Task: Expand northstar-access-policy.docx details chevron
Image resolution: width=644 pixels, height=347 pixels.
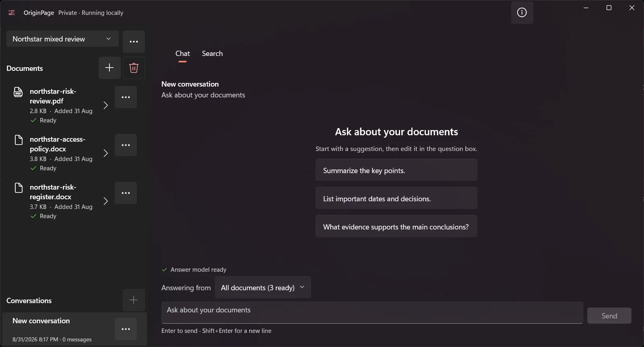Action: click(x=105, y=153)
